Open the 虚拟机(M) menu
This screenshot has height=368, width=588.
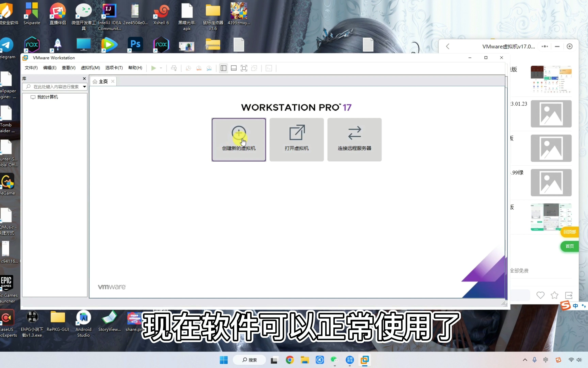90,68
